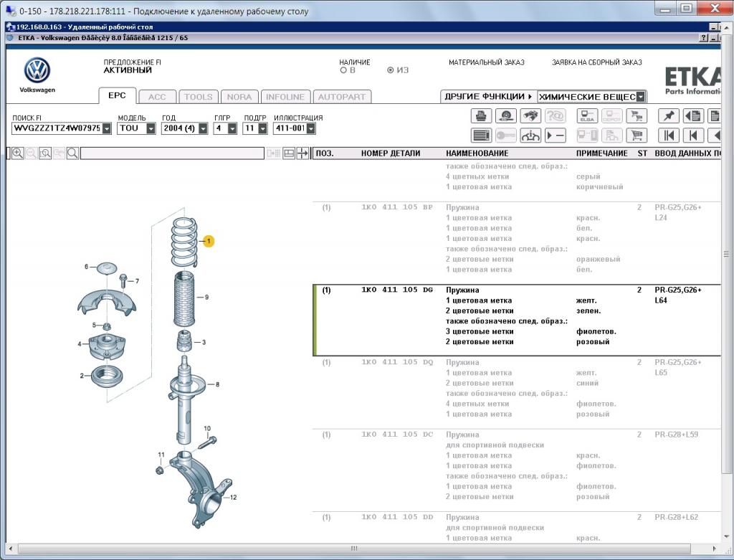Open the ПОИСК FI VIN dropdown
Viewport: 734px width, 560px height.
(x=107, y=128)
